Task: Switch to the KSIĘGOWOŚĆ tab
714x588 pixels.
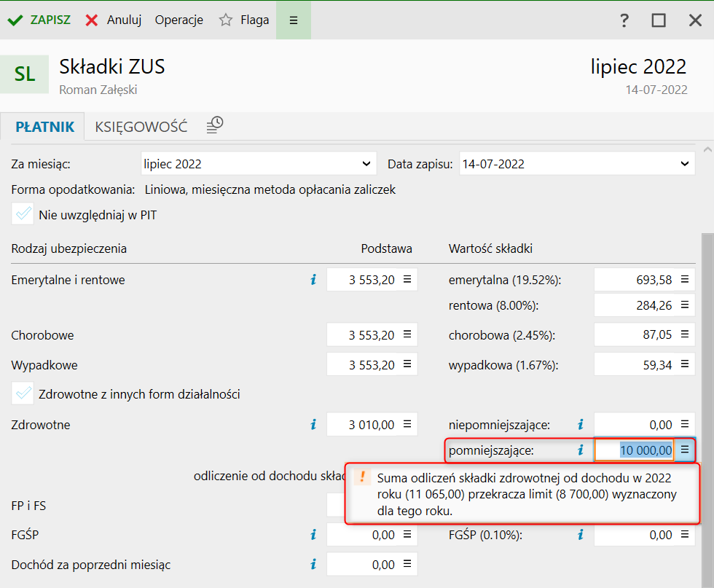Action: coord(141,127)
